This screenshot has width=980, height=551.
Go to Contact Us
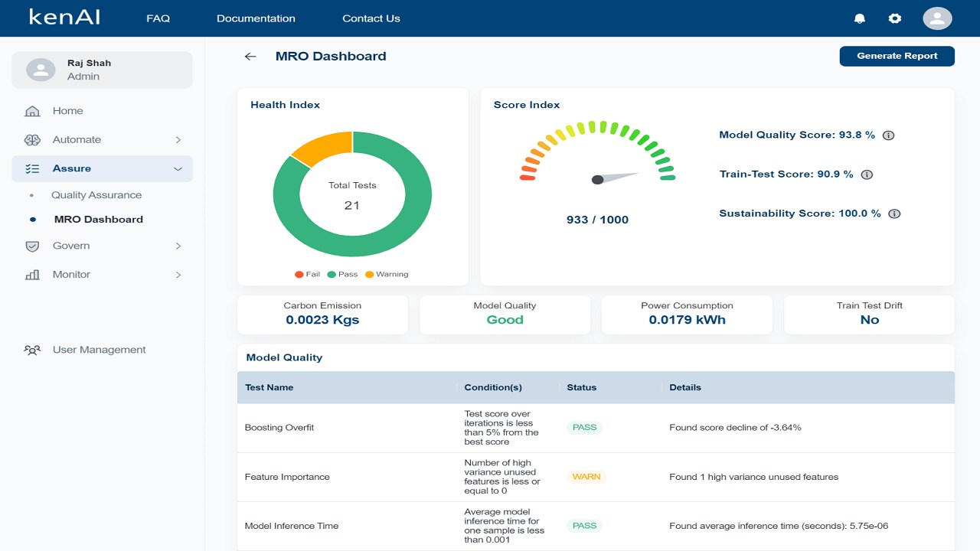(x=371, y=18)
